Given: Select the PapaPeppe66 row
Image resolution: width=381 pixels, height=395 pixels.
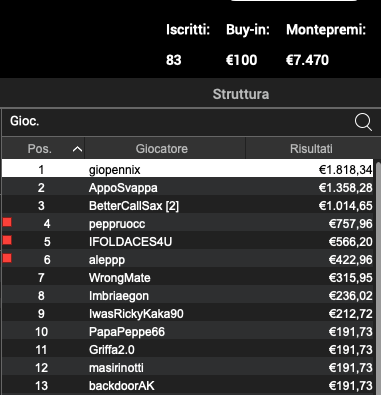Looking at the screenshot, I should pyautogui.click(x=188, y=330).
